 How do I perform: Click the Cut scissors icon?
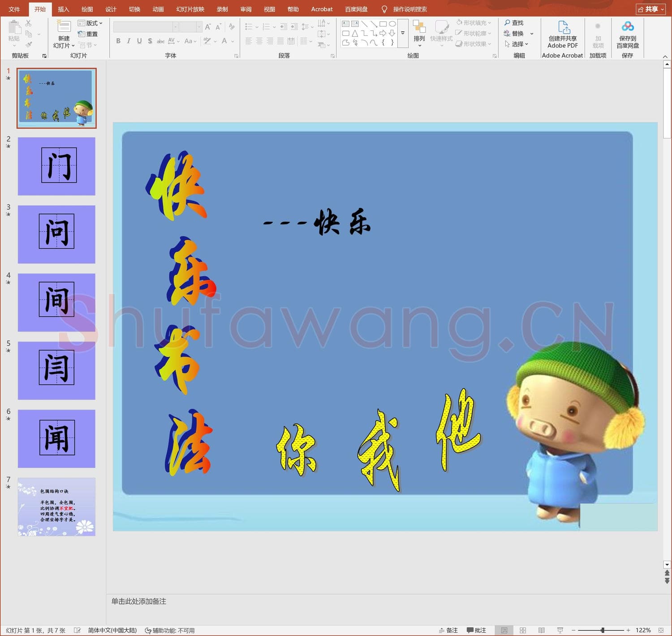29,23
